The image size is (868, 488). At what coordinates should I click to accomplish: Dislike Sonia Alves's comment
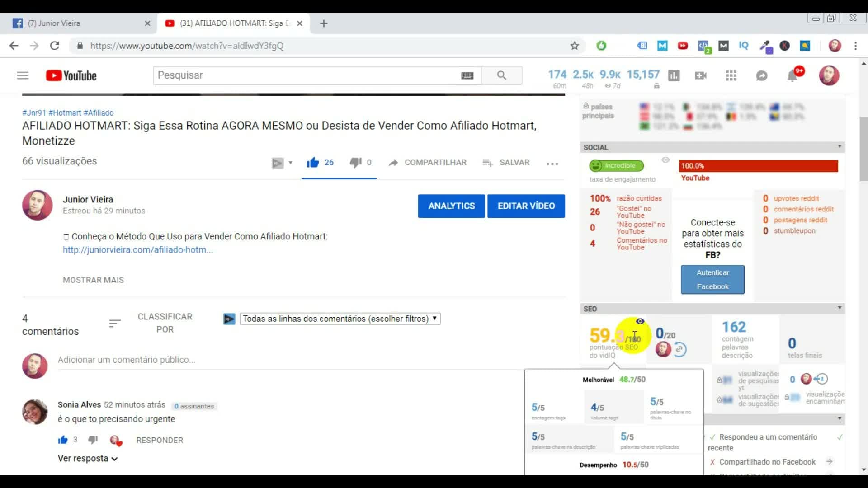93,440
